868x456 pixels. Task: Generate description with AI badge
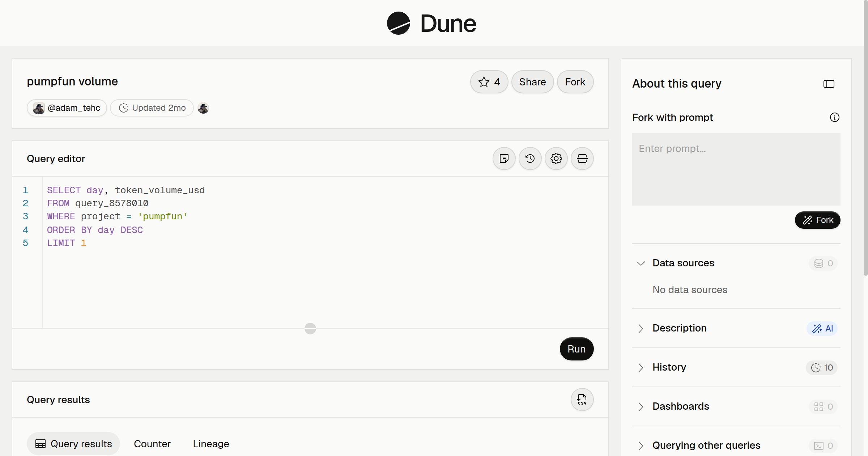(x=822, y=328)
